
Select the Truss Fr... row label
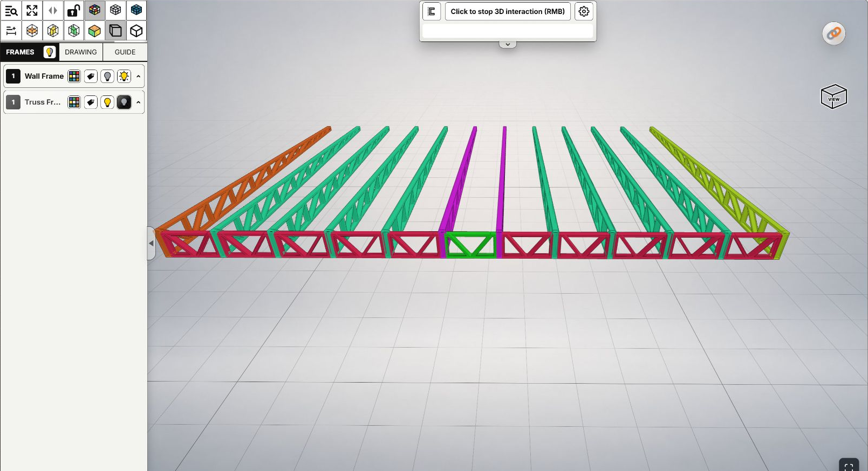(43, 102)
